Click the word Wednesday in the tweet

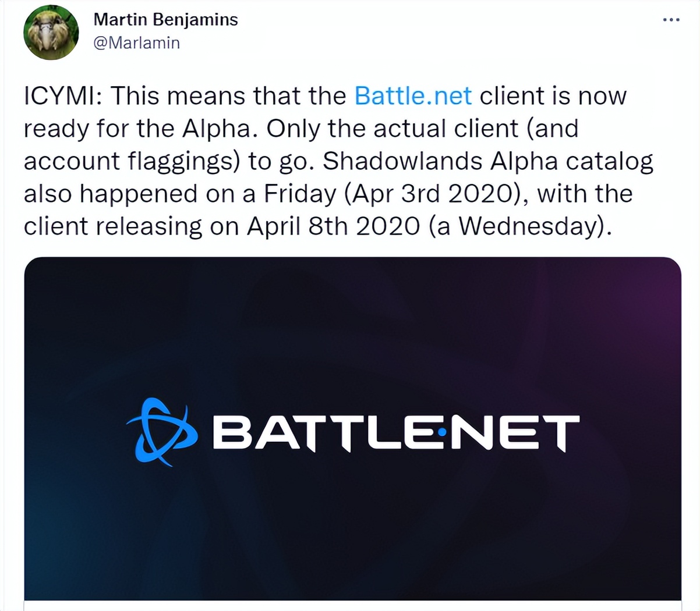pos(528,226)
